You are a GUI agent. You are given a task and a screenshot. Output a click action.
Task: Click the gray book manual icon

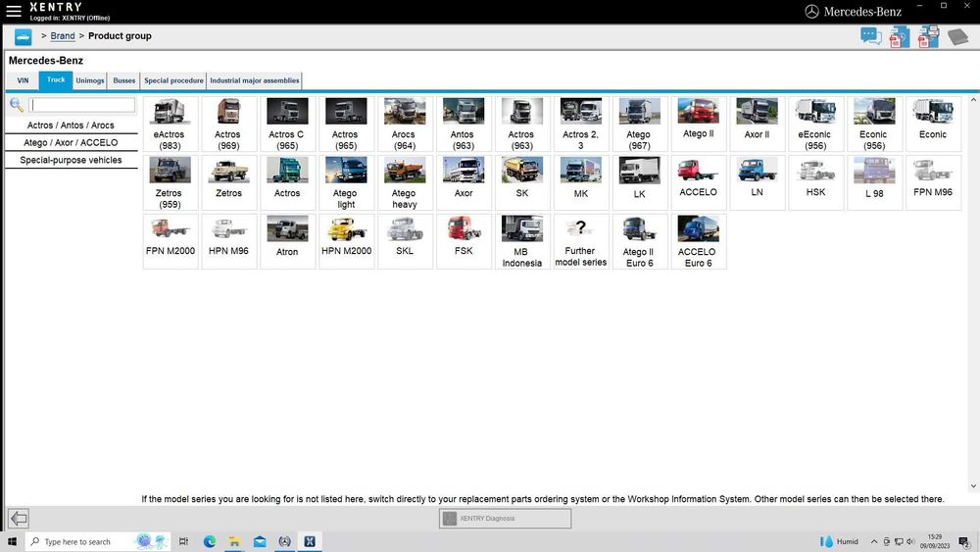tap(956, 37)
